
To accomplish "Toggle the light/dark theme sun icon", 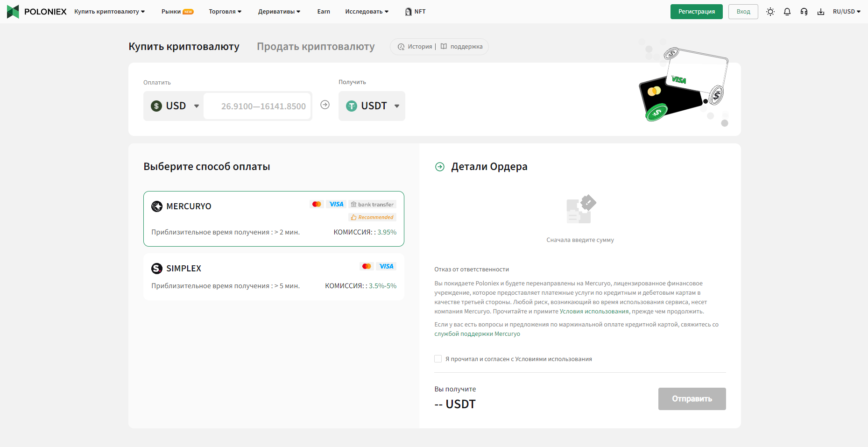I will (770, 12).
